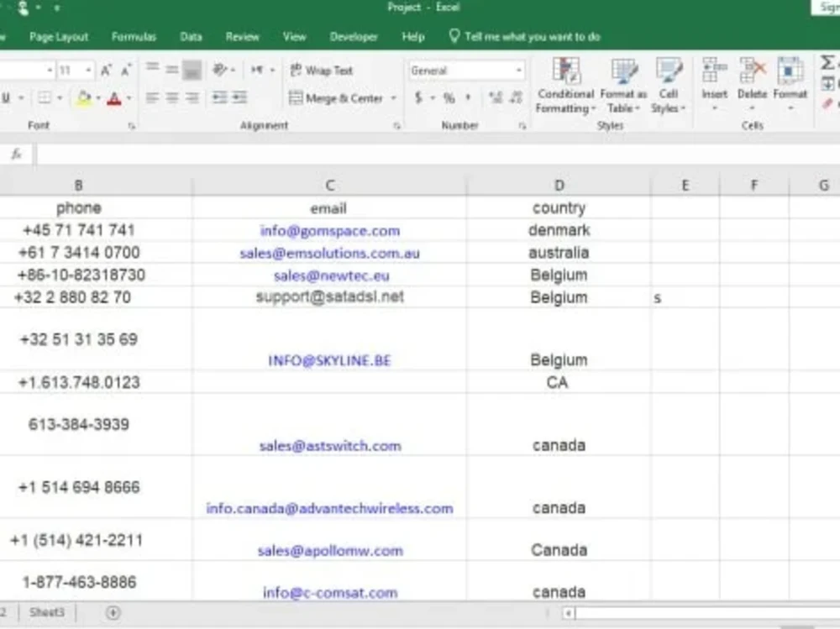The width and height of the screenshot is (840, 629).
Task: Toggle Wrap Text
Action: 322,71
